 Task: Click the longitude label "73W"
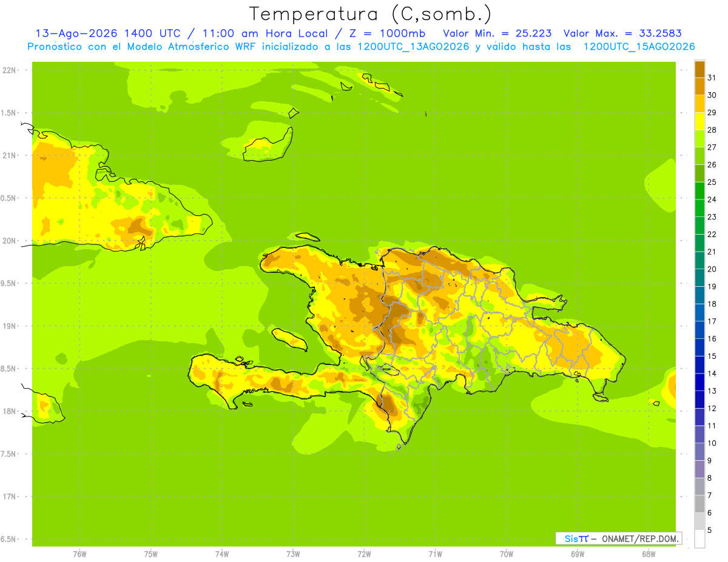pos(293,554)
